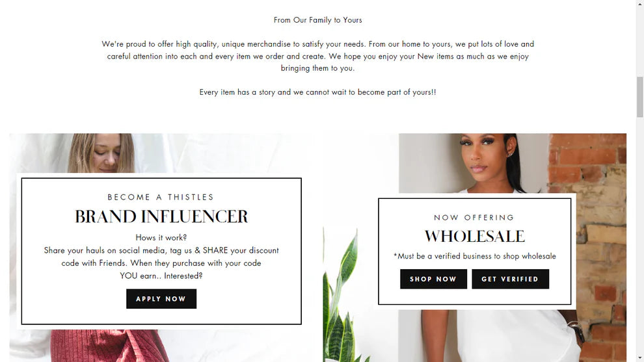Viewport: 644px width, 362px height.
Task: Click the blonde woman's face photo
Action: pyautogui.click(x=102, y=153)
